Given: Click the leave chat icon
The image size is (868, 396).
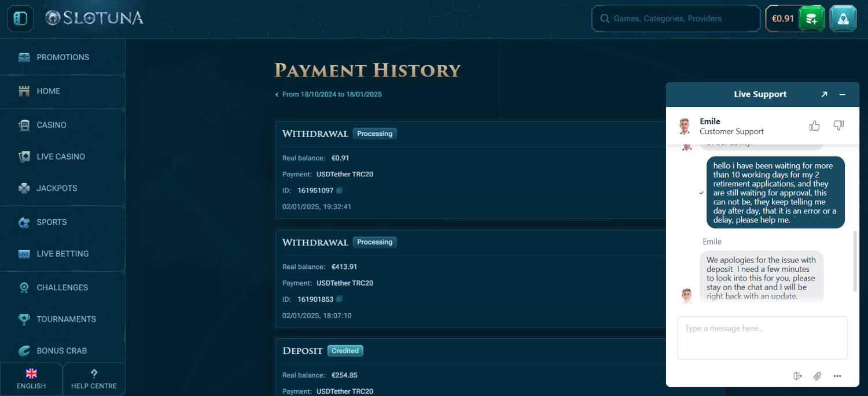Looking at the screenshot, I should (x=797, y=376).
